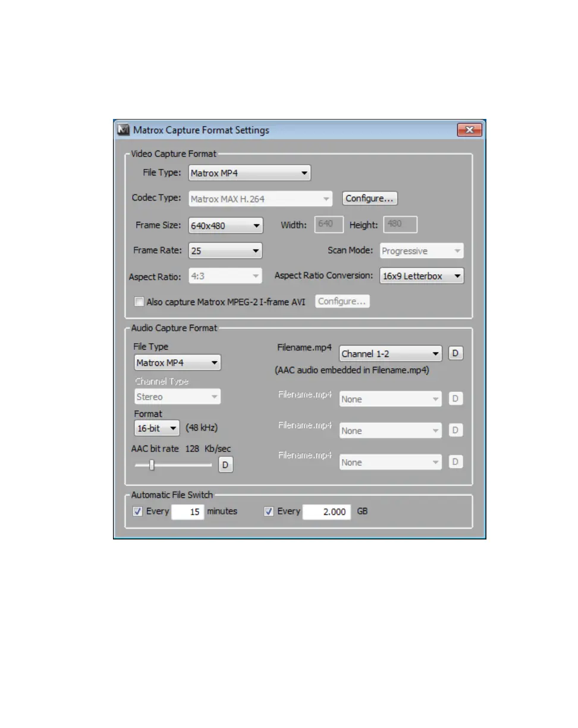The width and height of the screenshot is (578, 728).
Task: Click the (48 kHz) text
Action: 202,428
